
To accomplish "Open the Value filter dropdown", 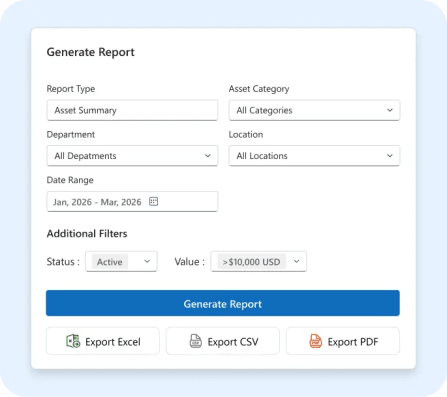I will click(x=258, y=261).
